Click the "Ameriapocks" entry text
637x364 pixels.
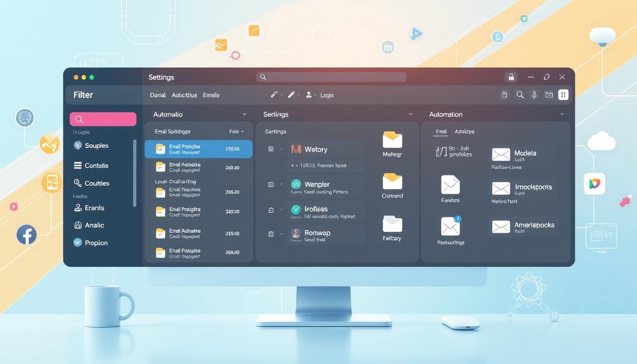(x=534, y=225)
